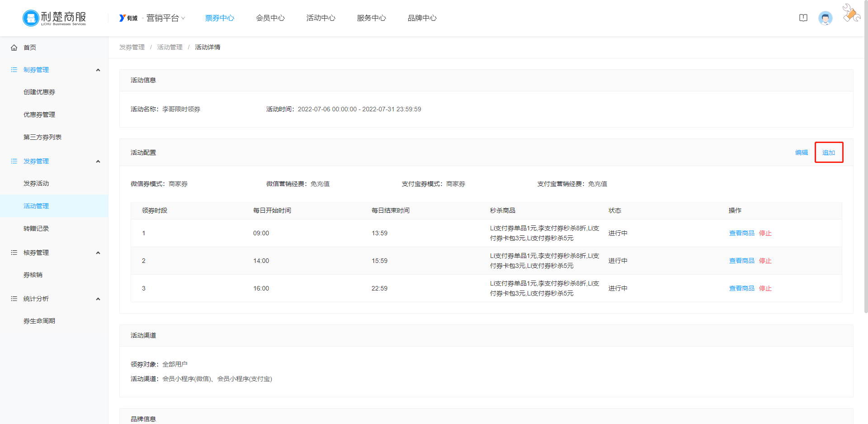
Task: Switch to 会员中心 tab
Action: 270,18
